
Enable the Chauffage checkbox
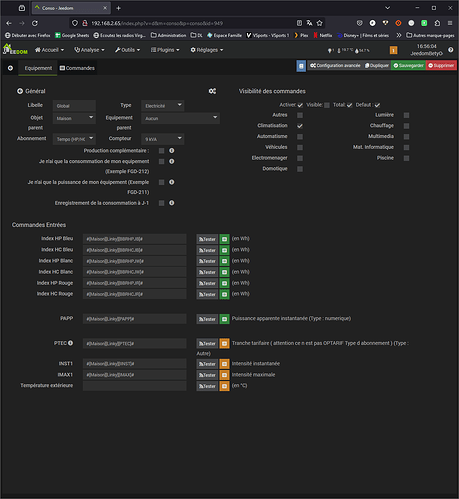(x=406, y=126)
